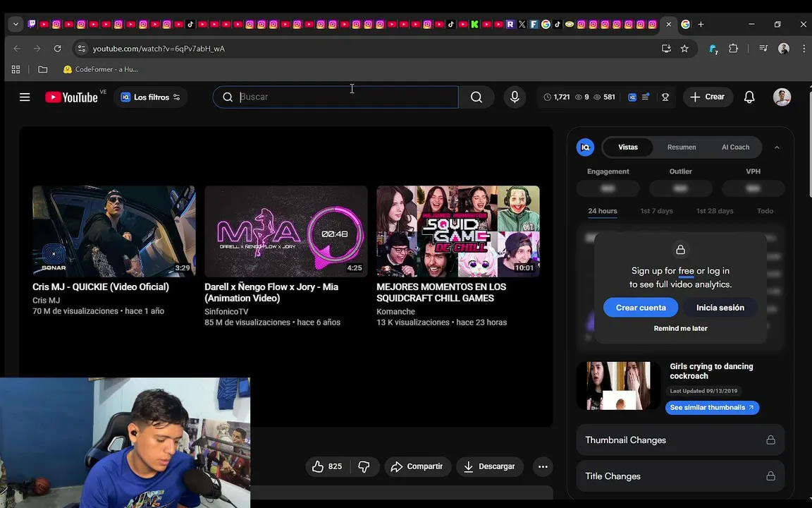Viewport: 812px width, 508px height.
Task: Open the YouTube account avatar menu
Action: tap(782, 97)
